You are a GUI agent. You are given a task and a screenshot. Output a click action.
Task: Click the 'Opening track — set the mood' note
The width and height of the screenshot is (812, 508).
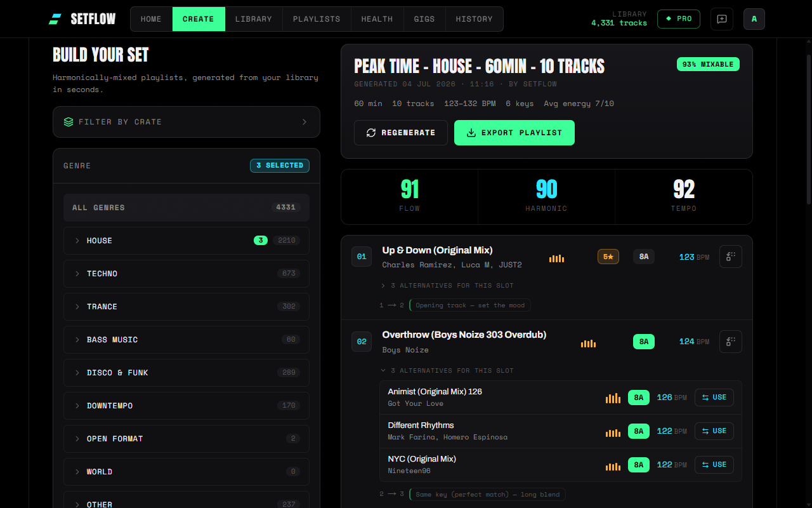(x=470, y=305)
